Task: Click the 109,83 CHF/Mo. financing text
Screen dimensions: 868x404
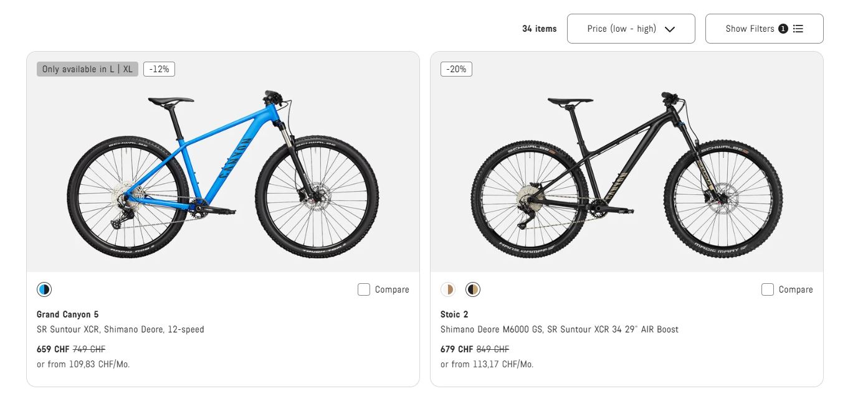Action: point(83,364)
